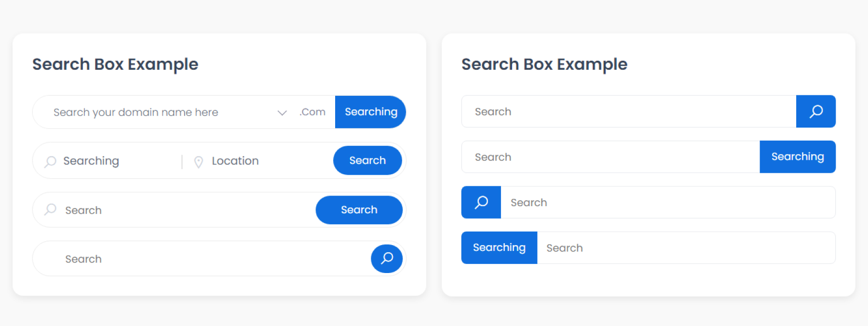Click the blue Searching button beside .Com
The height and width of the screenshot is (326, 868).
[370, 112]
